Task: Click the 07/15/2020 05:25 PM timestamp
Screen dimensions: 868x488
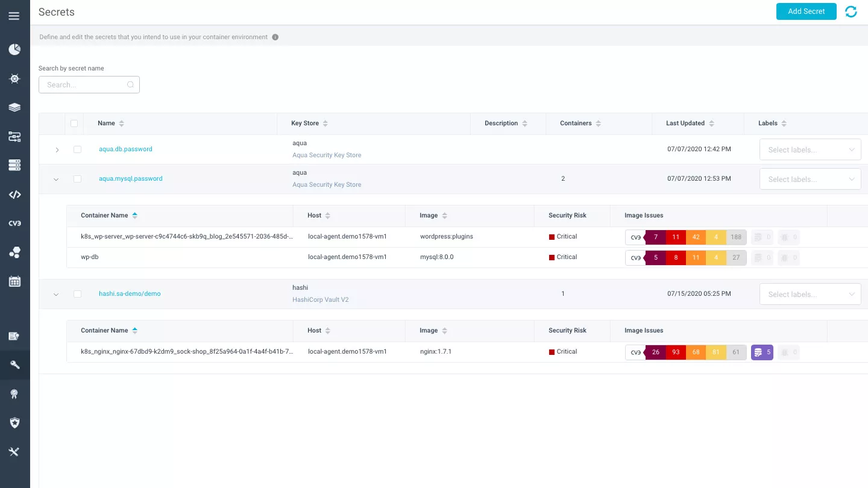Action: [x=699, y=294]
